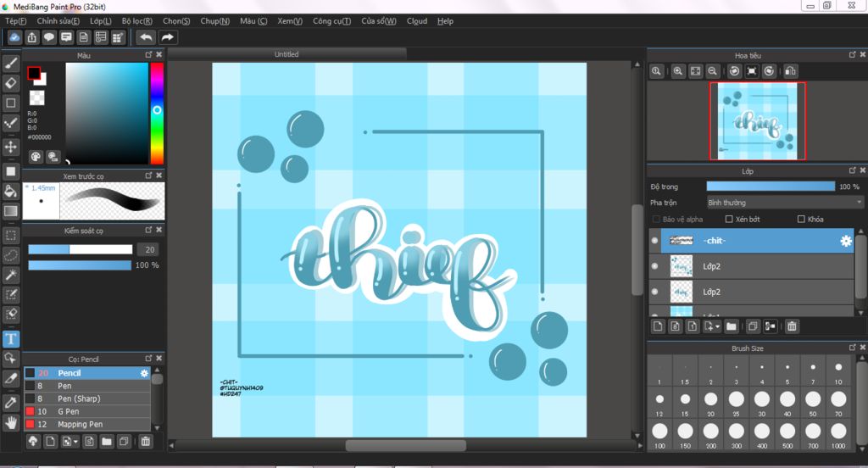Open add-brush dropdown arrow in brush panel
The image size is (868, 468).
coord(75,442)
